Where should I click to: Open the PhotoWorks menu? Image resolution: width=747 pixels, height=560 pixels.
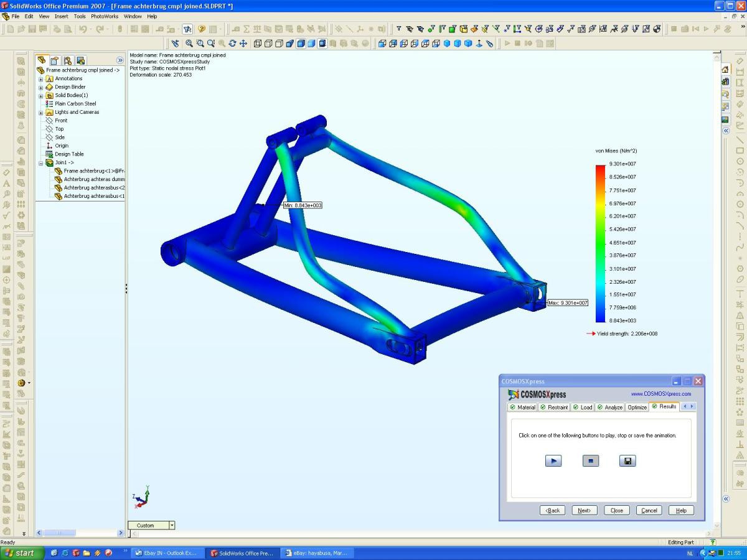[x=105, y=16]
